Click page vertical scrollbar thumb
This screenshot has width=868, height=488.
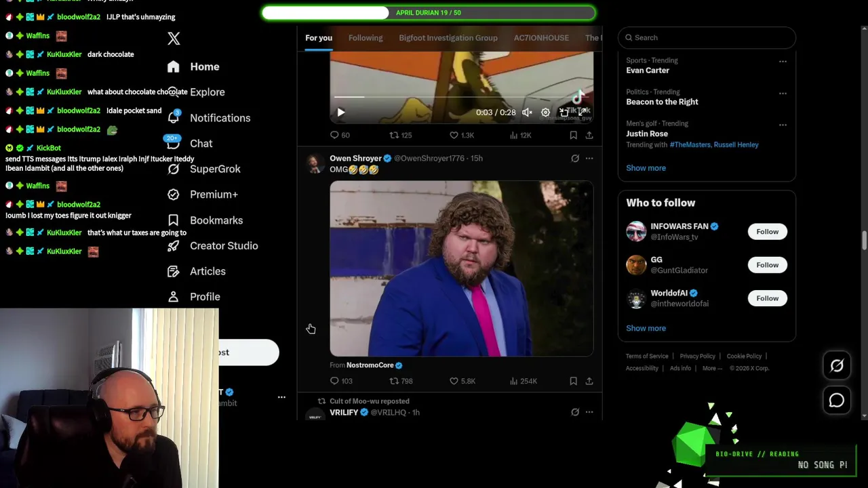(x=864, y=241)
